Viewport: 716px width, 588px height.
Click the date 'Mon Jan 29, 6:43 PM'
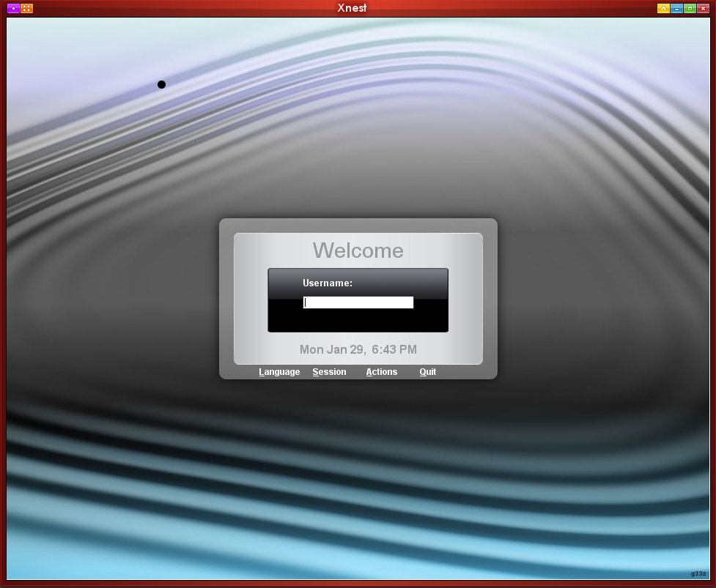click(x=358, y=349)
